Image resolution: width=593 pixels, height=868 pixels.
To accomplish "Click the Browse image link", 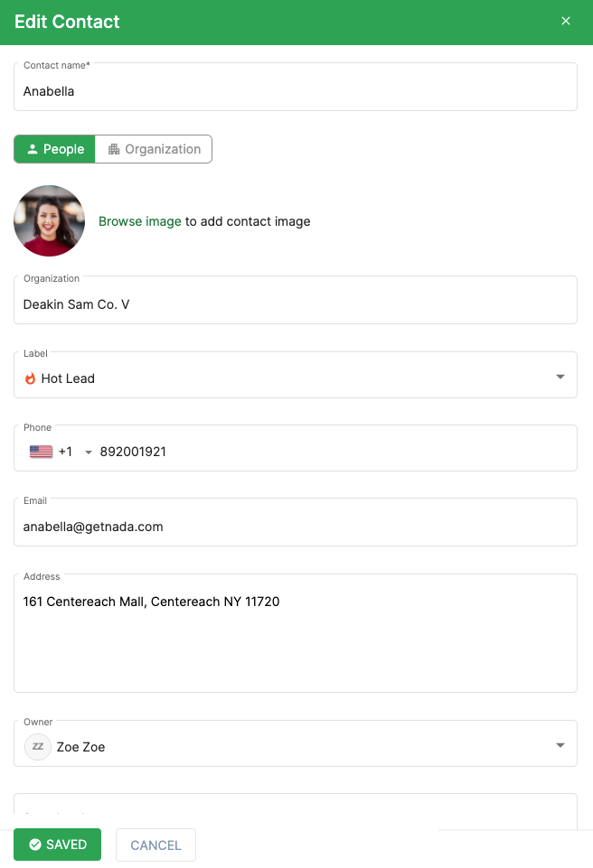I will 139,221.
